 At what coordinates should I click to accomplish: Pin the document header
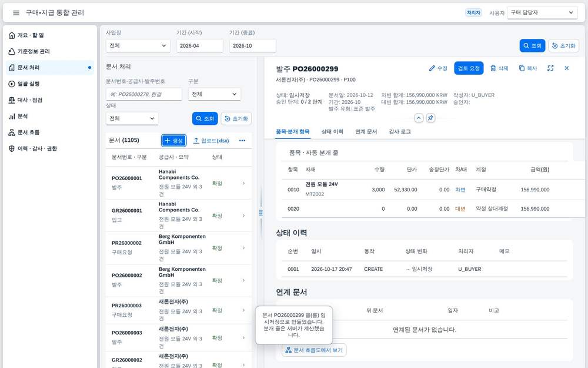point(430,118)
